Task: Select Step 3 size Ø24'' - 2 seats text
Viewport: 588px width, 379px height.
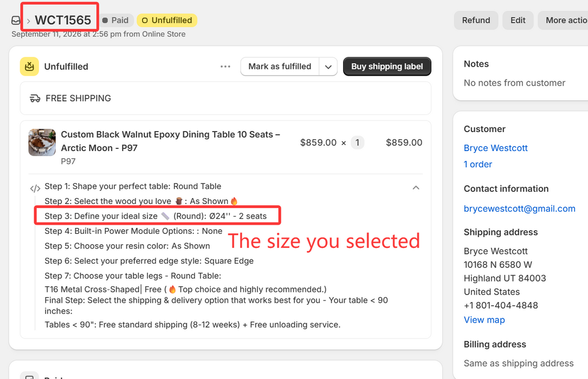Action: pos(156,216)
